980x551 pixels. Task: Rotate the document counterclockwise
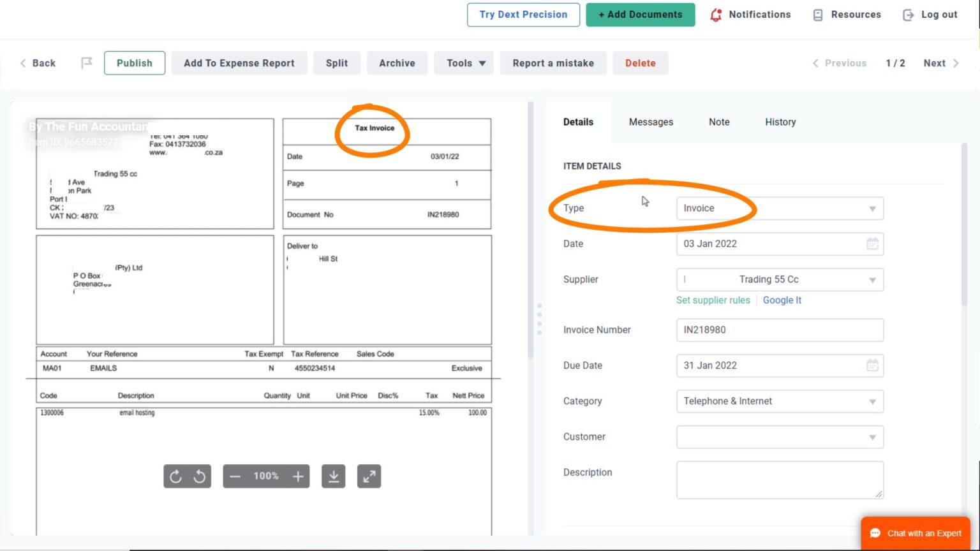[198, 476]
